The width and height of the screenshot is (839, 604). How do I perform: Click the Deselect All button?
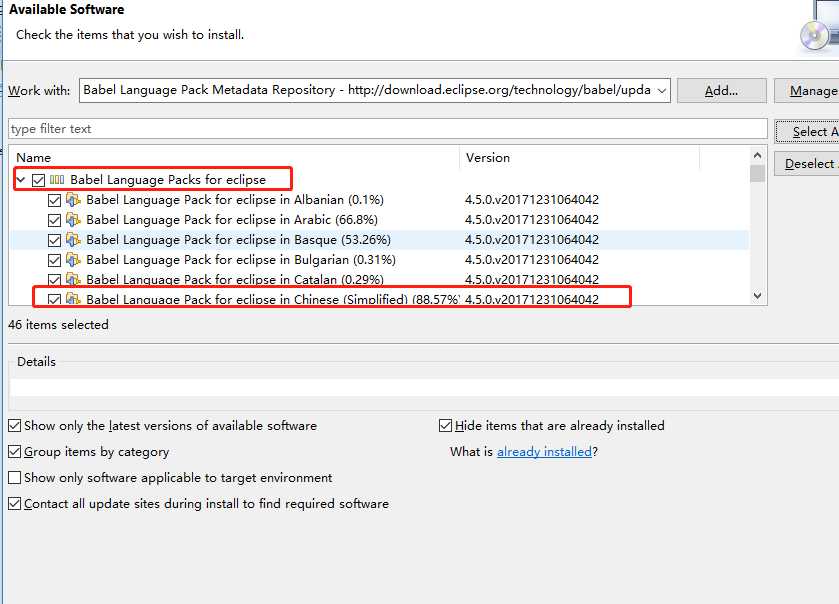coord(807,164)
